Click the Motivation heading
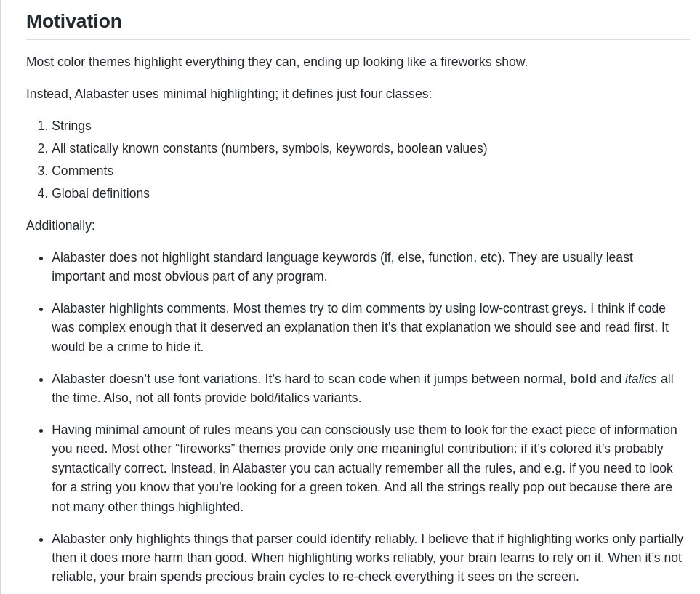700x594 pixels. [x=74, y=21]
